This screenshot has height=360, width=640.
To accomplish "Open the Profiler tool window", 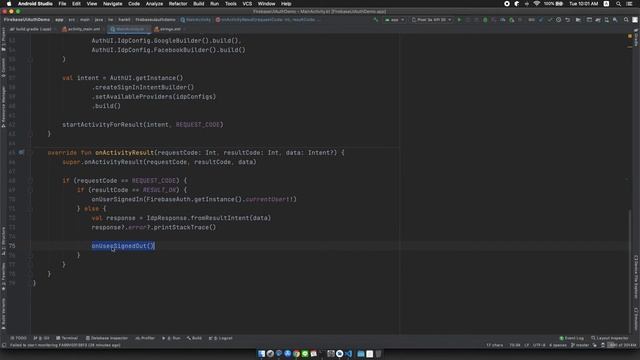I will click(x=145, y=338).
